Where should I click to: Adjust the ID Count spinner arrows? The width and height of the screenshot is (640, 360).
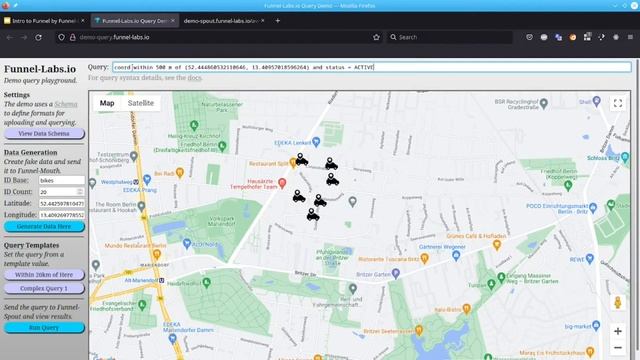(x=80, y=192)
